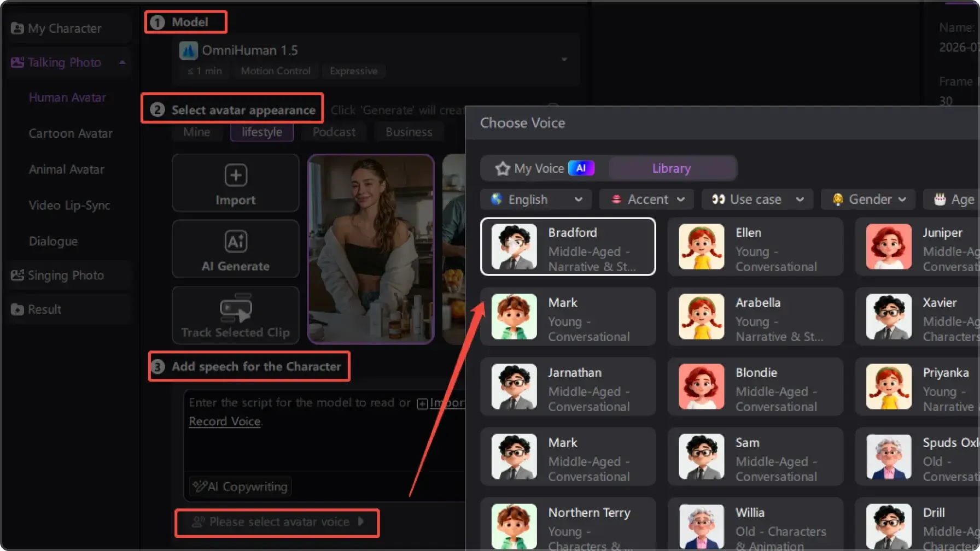980x551 pixels.
Task: Open the Please select avatar voice selector
Action: pos(277,522)
